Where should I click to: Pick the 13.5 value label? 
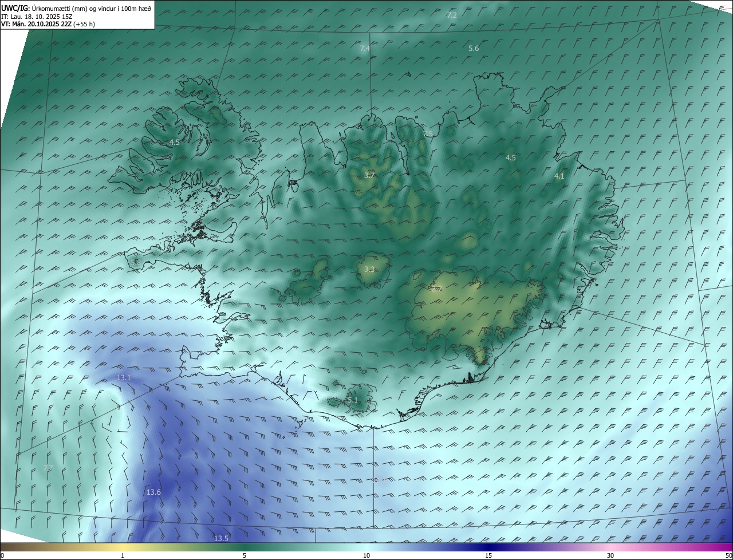[221, 538]
